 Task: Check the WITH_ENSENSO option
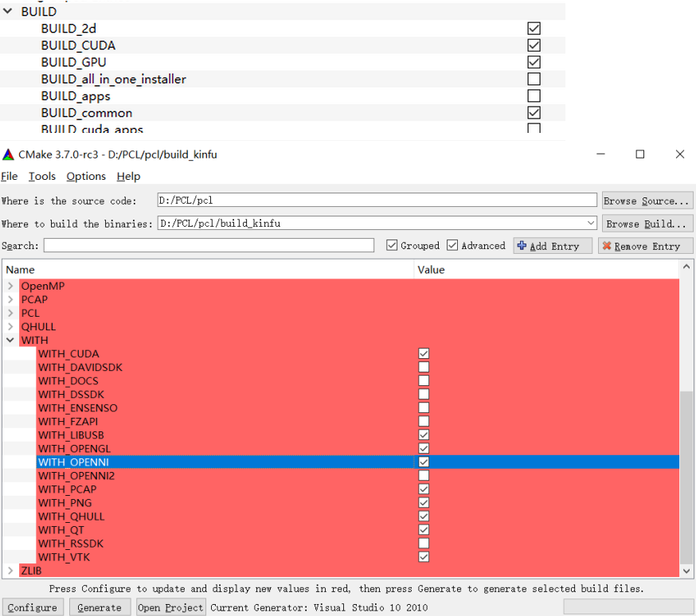(424, 407)
